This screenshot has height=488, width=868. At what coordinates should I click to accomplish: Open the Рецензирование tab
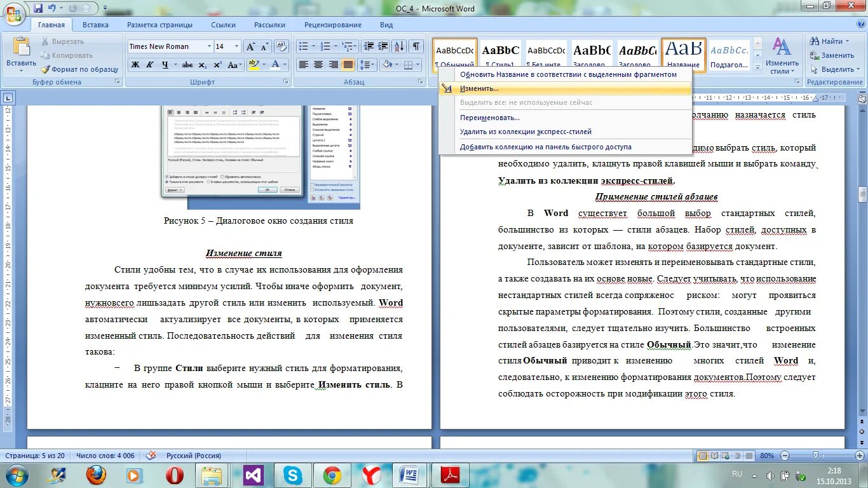[332, 25]
